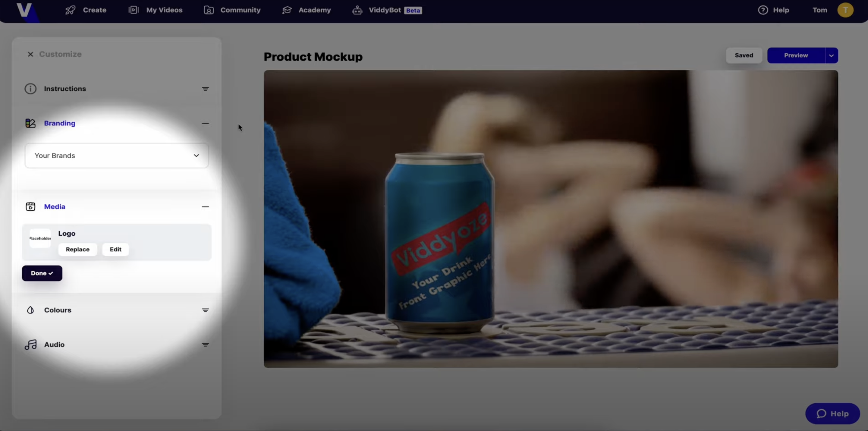868x431 pixels.
Task: Open Tom's profile avatar
Action: pos(845,10)
